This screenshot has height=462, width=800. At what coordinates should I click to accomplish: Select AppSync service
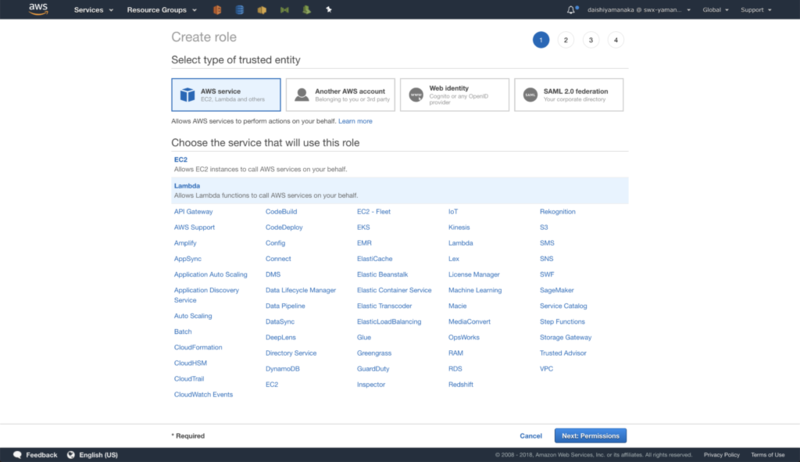click(188, 259)
